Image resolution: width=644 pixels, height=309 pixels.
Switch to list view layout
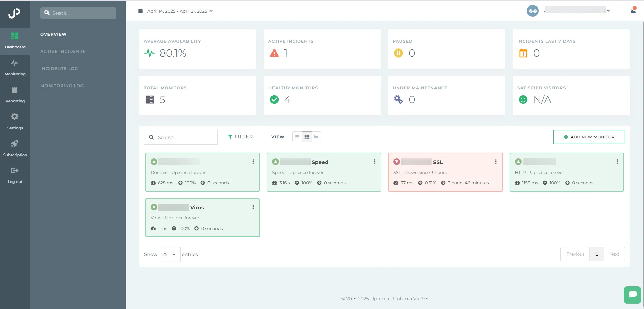coord(297,137)
